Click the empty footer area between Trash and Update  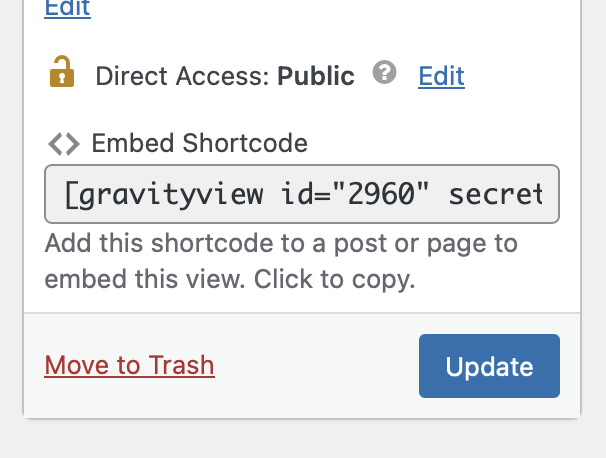pos(315,366)
